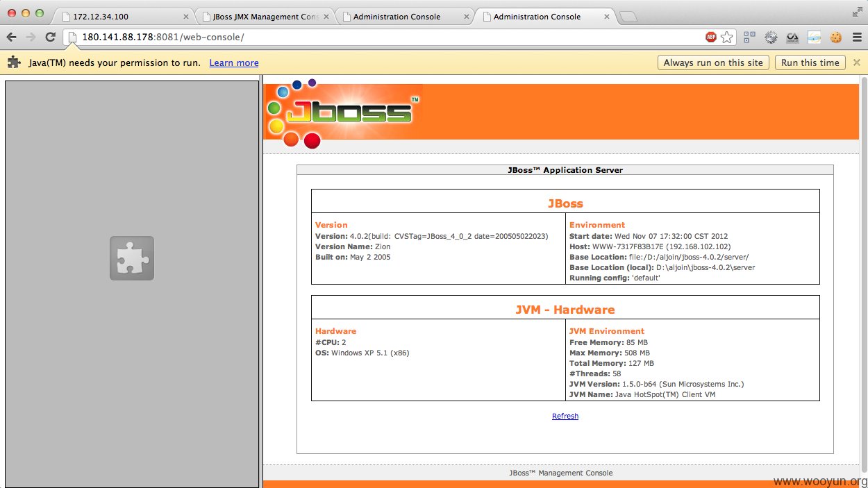Image resolution: width=868 pixels, height=488 pixels.
Task: Click the page icon in address bar
Action: pos(72,37)
